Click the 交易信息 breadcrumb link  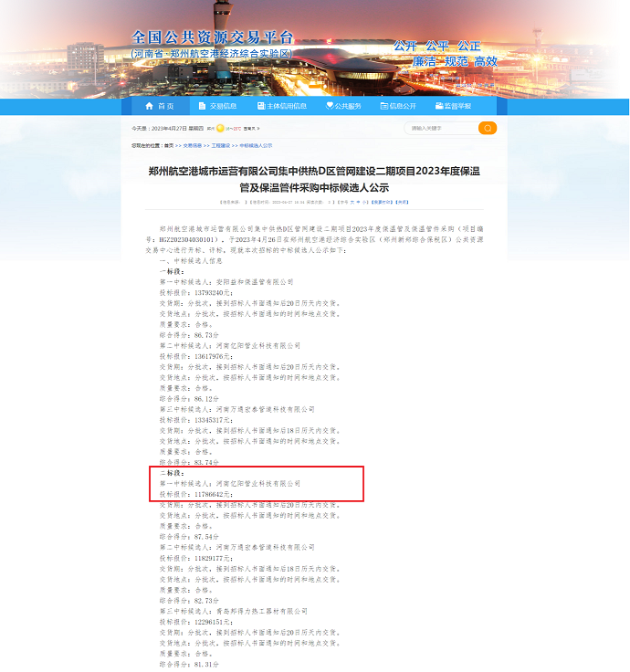coord(192,145)
